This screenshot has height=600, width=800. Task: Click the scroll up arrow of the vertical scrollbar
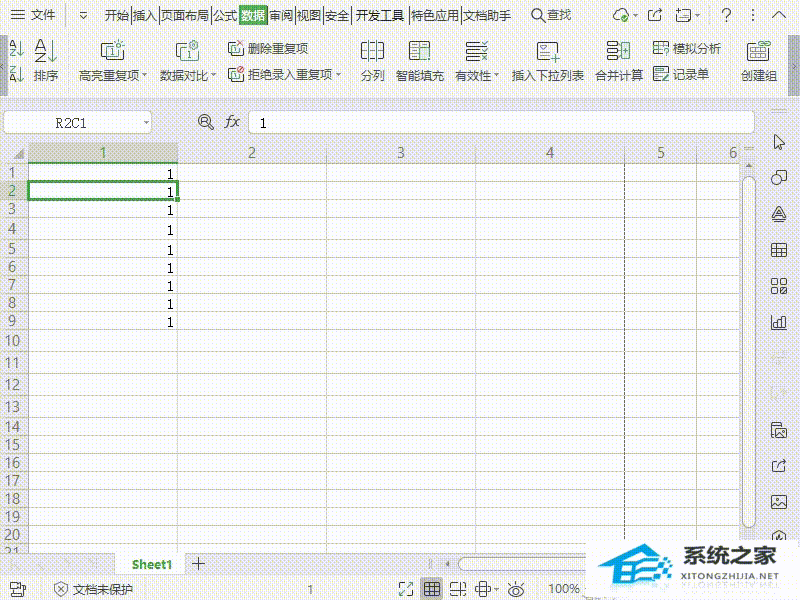748,165
